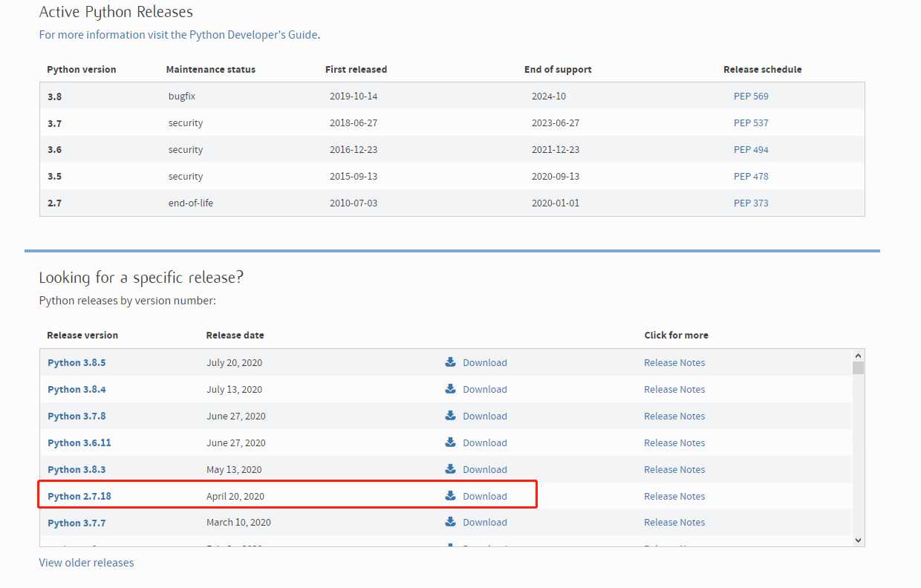This screenshot has width=921, height=588.
Task: Select the 2019-10-14 first released date
Action: click(x=354, y=97)
